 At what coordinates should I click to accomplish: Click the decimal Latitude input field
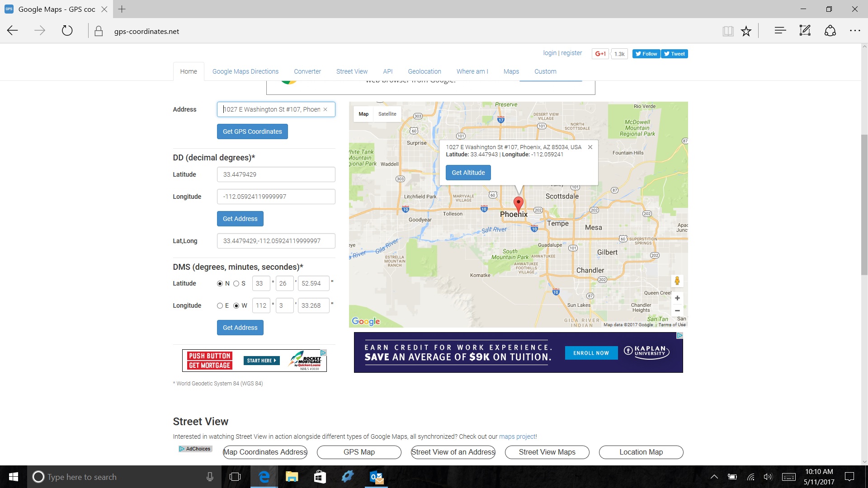pos(276,174)
